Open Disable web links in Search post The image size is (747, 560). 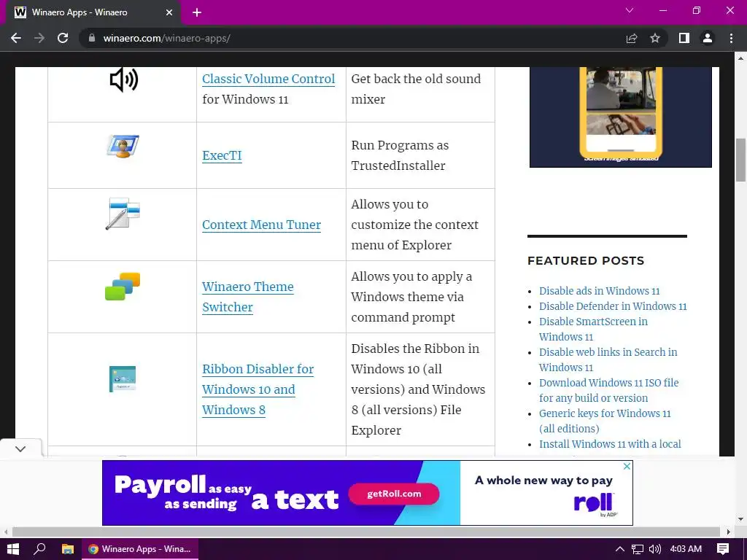pyautogui.click(x=608, y=359)
